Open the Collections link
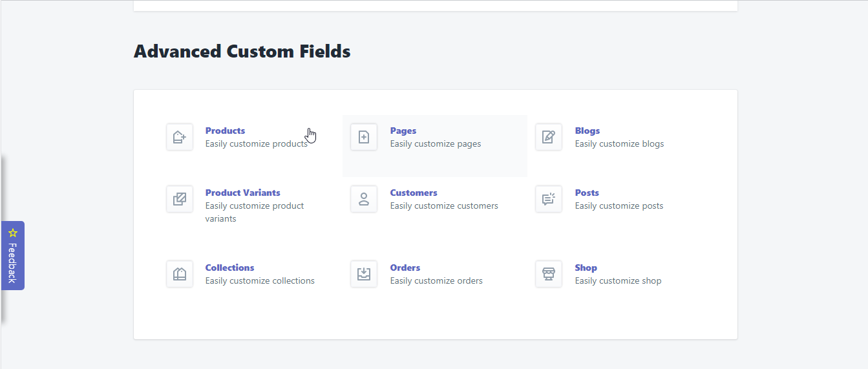 (x=230, y=268)
